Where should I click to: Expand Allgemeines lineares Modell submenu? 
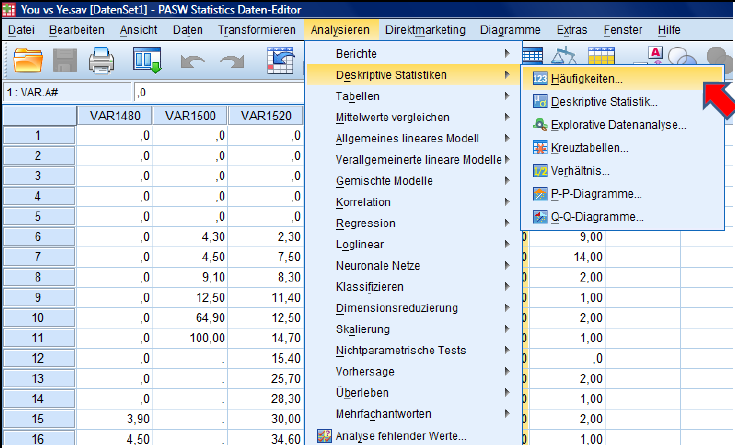[x=414, y=138]
